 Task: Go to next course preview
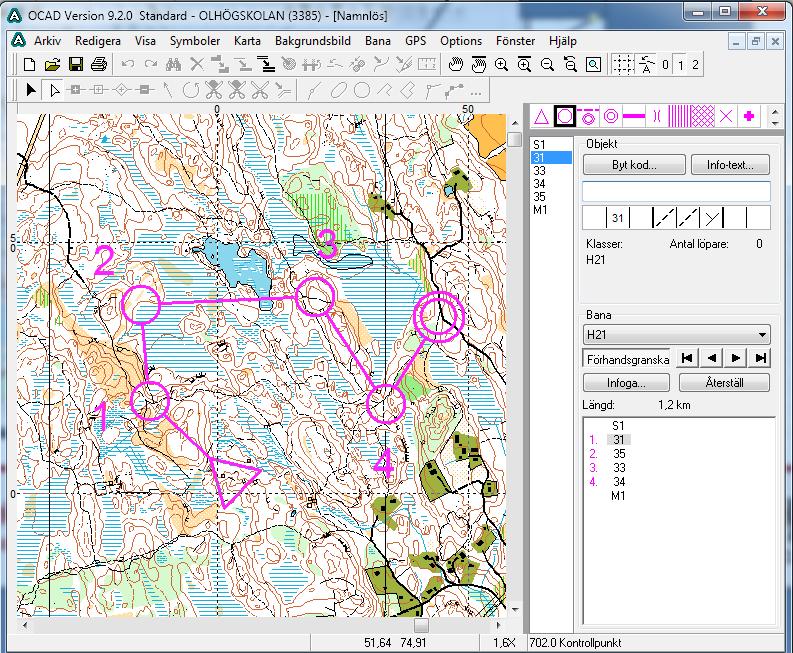click(736, 358)
